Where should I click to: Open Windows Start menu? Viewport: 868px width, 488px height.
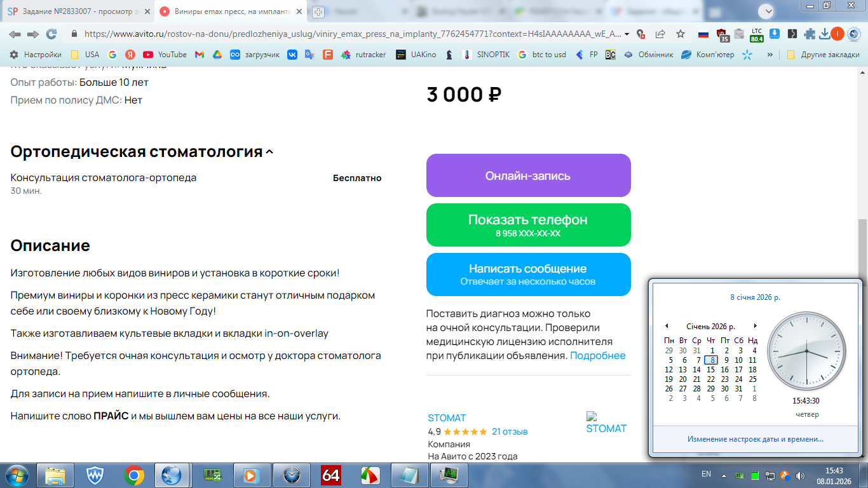pos(16,475)
